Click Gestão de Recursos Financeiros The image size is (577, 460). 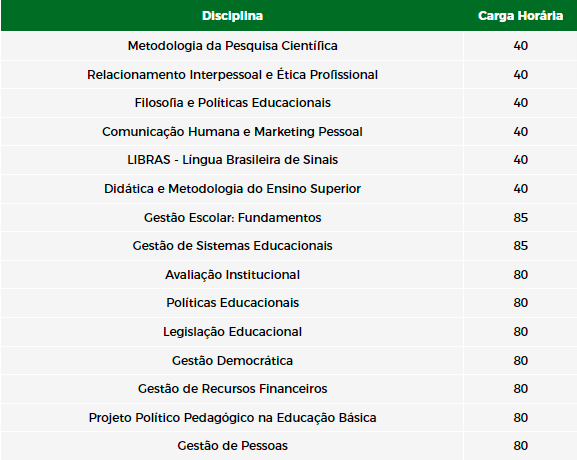(232, 389)
